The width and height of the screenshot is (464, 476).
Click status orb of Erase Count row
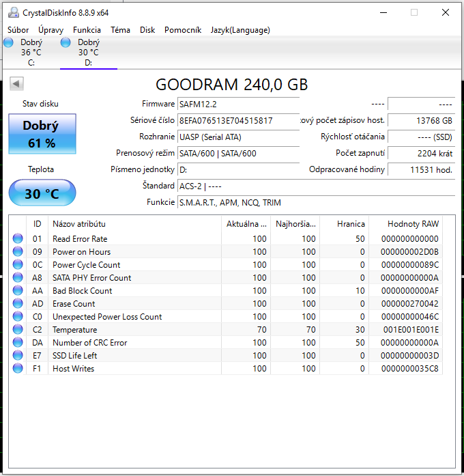pyautogui.click(x=18, y=304)
